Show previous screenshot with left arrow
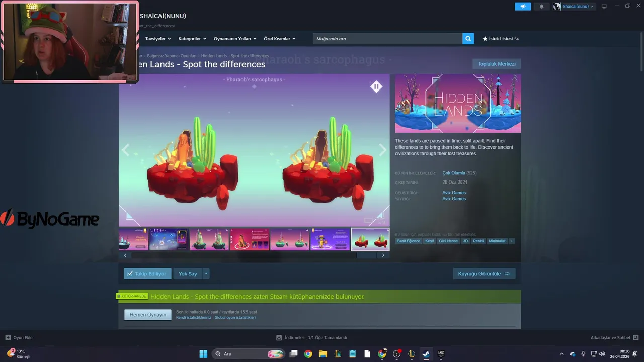The image size is (644, 362). click(125, 150)
